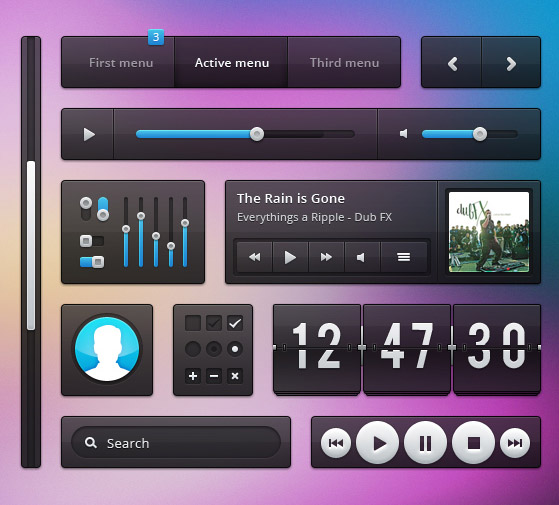
Task: Enable the dark horizontal switch in equalizer panel
Action: tap(92, 241)
